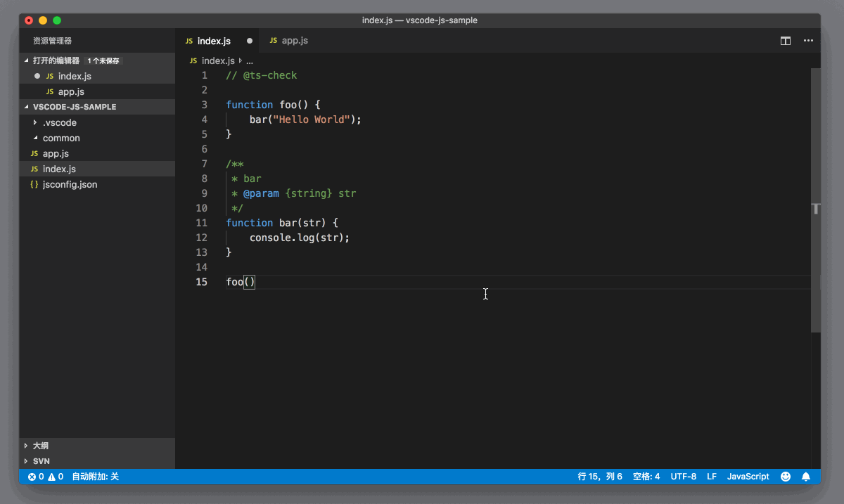
Task: Toggle 自动附加 off/on in the status bar
Action: pos(96,476)
